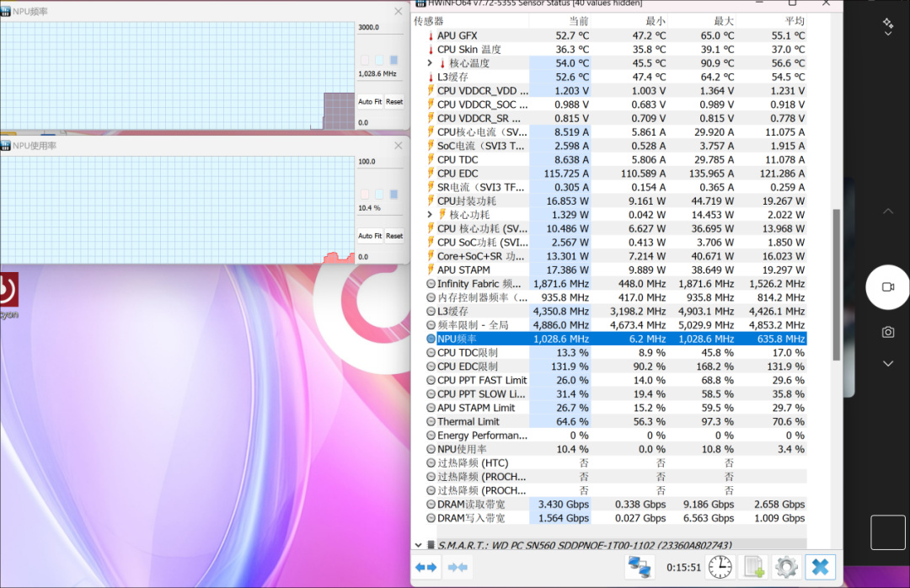910x588 pixels.
Task: Click the sparkle icon in right side panel
Action: pyautogui.click(x=887, y=24)
